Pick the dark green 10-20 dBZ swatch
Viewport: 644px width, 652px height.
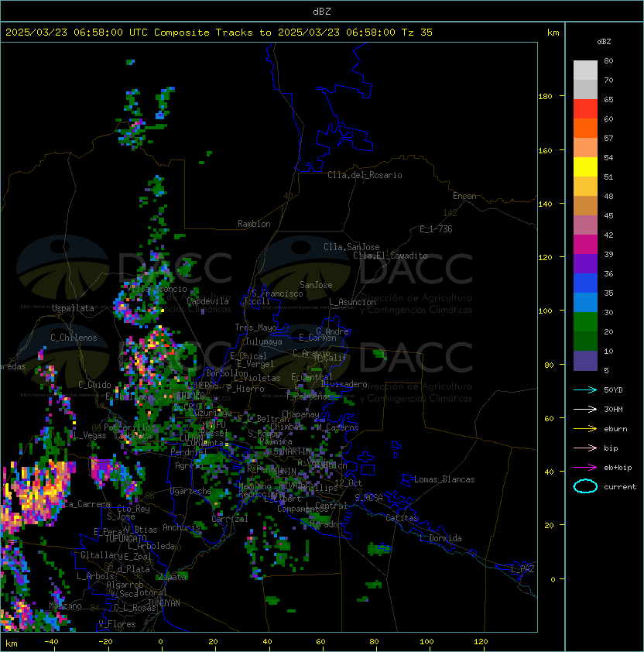click(x=585, y=341)
